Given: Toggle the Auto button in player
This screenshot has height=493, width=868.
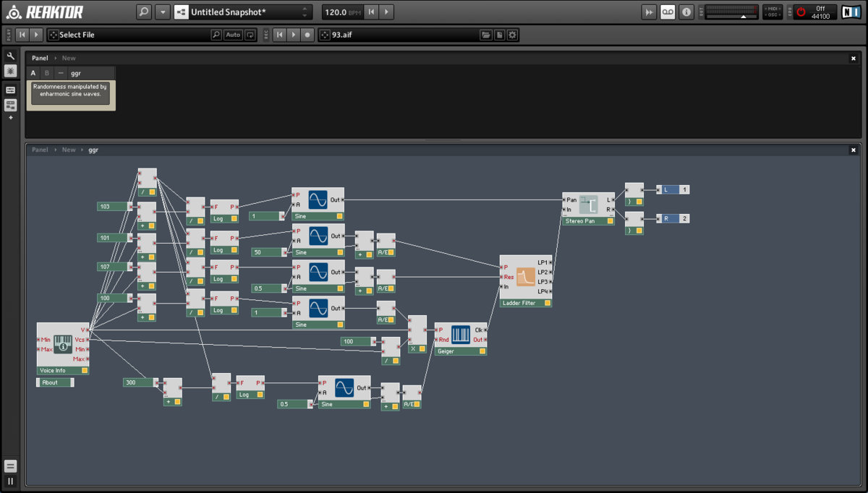Looking at the screenshot, I should pos(233,35).
